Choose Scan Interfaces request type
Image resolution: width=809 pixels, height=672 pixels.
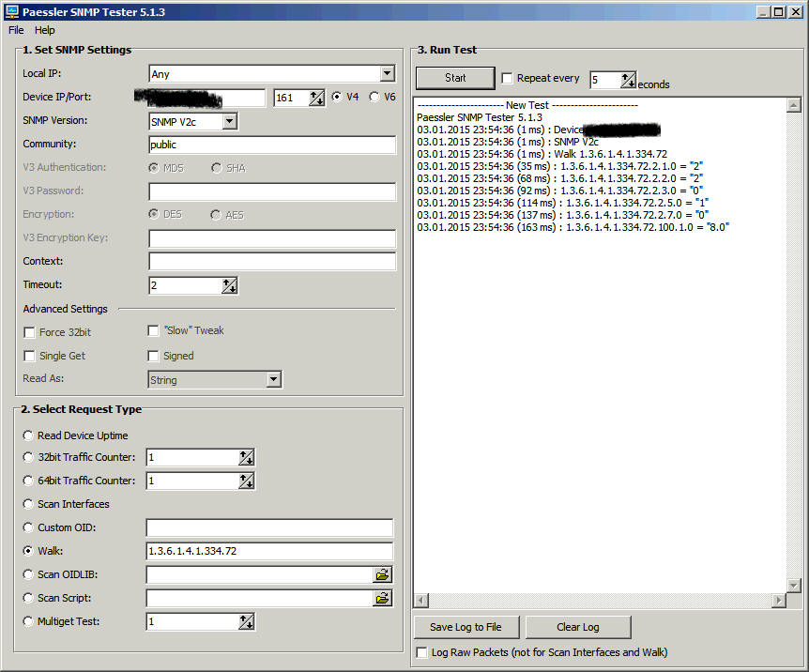click(28, 504)
